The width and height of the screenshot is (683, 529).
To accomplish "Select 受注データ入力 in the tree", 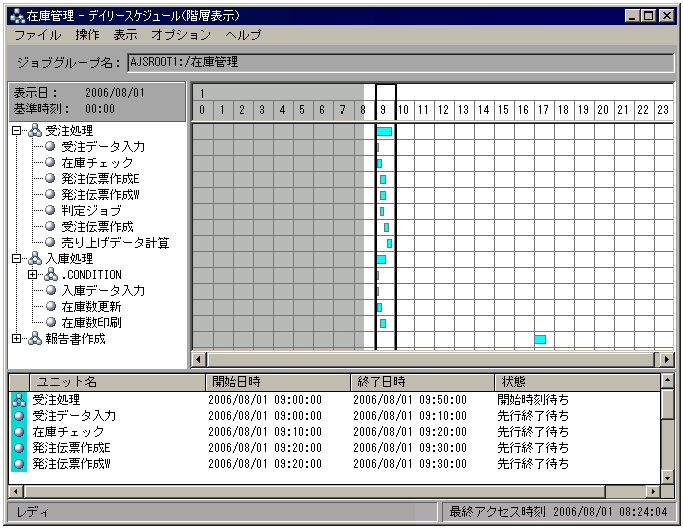I will tap(103, 146).
